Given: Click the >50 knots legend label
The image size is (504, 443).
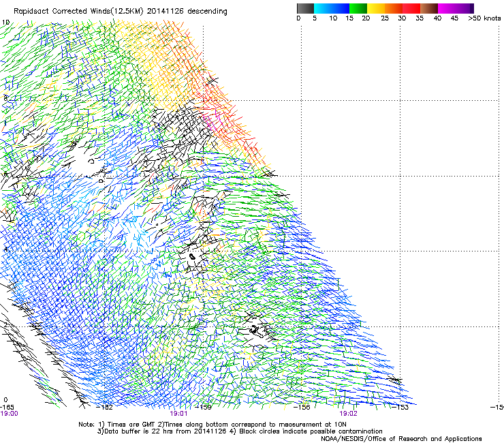Looking at the screenshot, I should pos(484,18).
